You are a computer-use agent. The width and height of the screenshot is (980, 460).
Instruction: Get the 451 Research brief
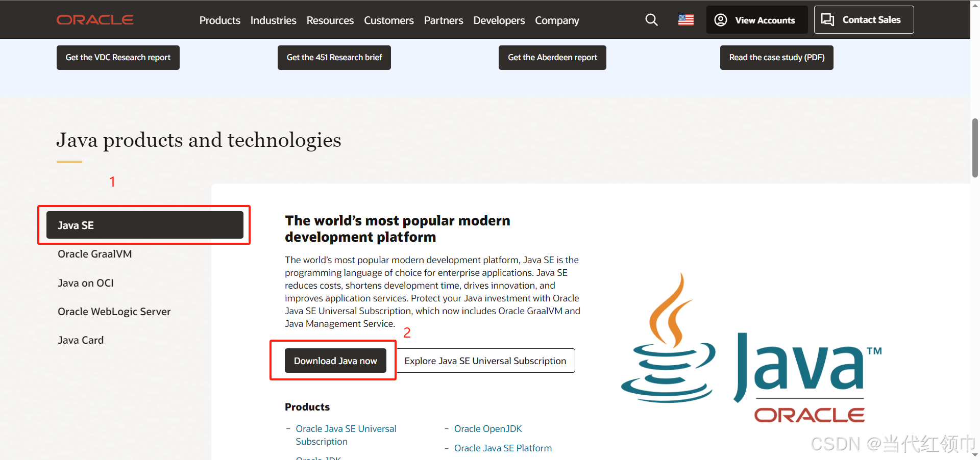(334, 58)
